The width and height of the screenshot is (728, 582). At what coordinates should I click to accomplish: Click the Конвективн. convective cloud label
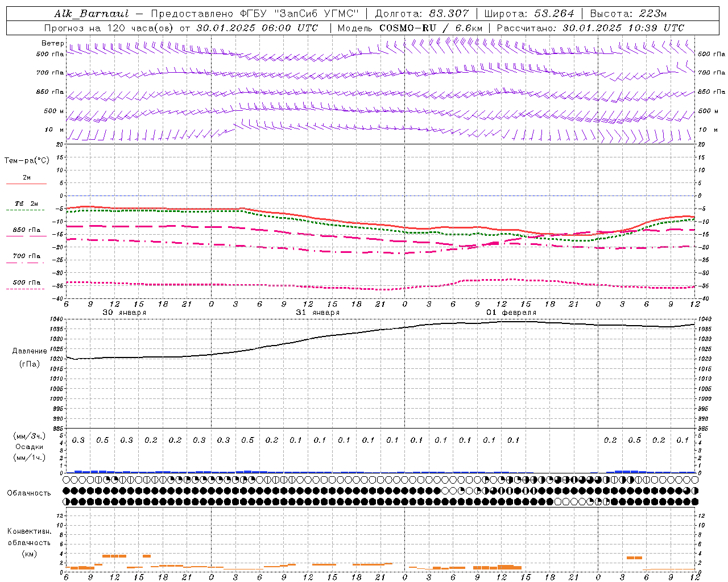(x=30, y=531)
